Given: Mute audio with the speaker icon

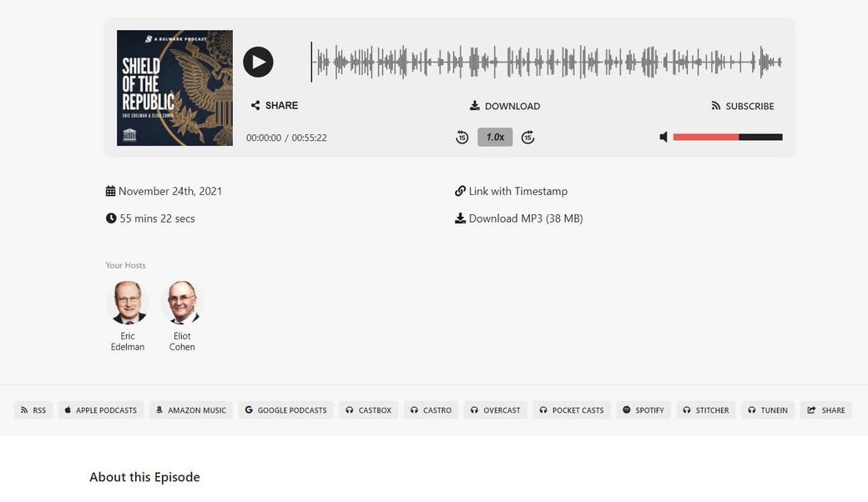Looking at the screenshot, I should point(664,137).
